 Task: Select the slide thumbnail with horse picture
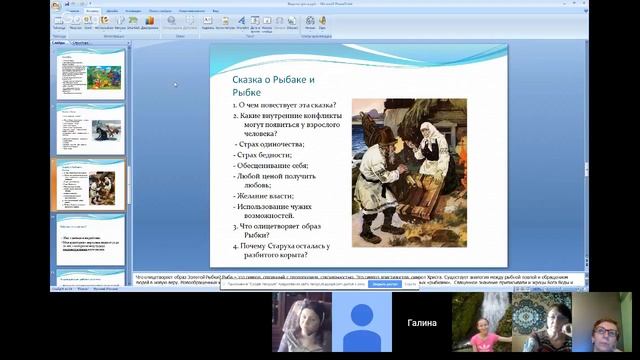coord(91,129)
